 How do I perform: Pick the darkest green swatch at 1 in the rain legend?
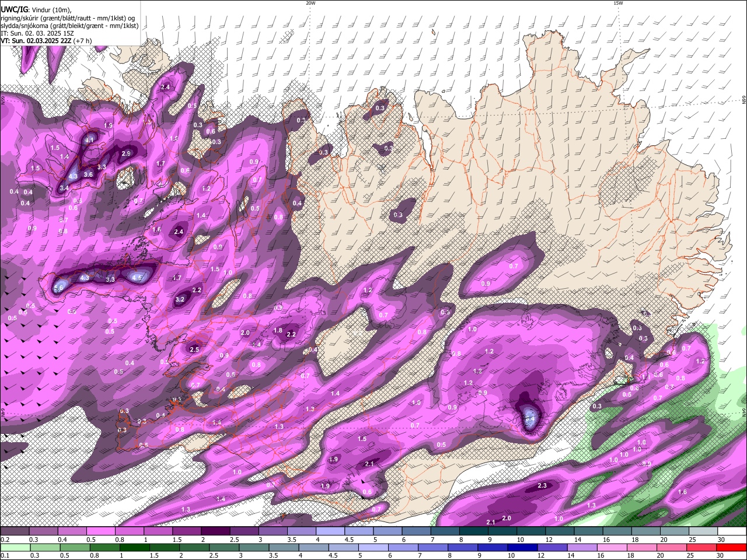tap(135, 547)
